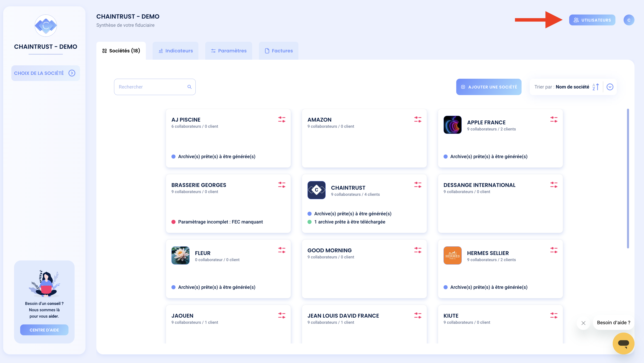The image size is (644, 363).
Task: Click Ajouter une société button
Action: point(488,87)
